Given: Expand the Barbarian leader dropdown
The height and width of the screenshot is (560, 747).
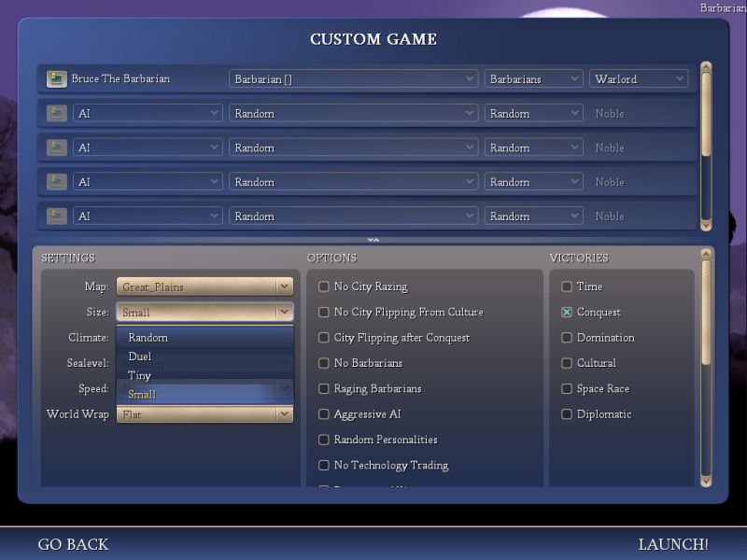Looking at the screenshot, I should point(353,79).
